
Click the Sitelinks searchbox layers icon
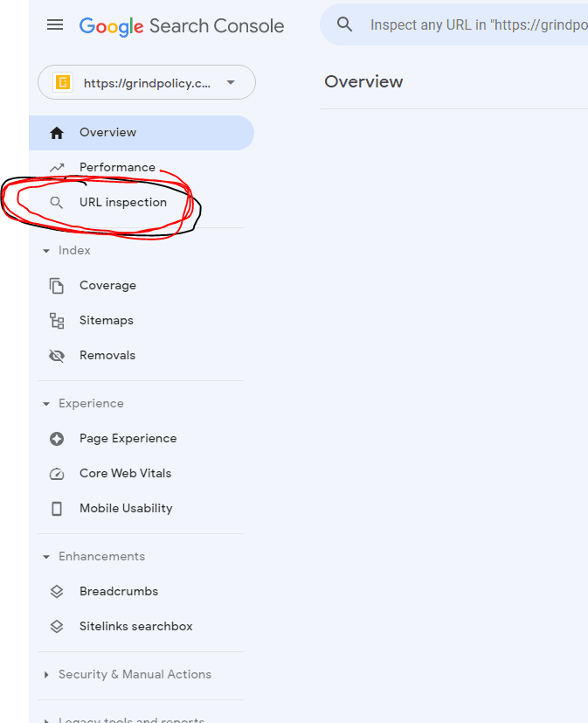(x=57, y=627)
